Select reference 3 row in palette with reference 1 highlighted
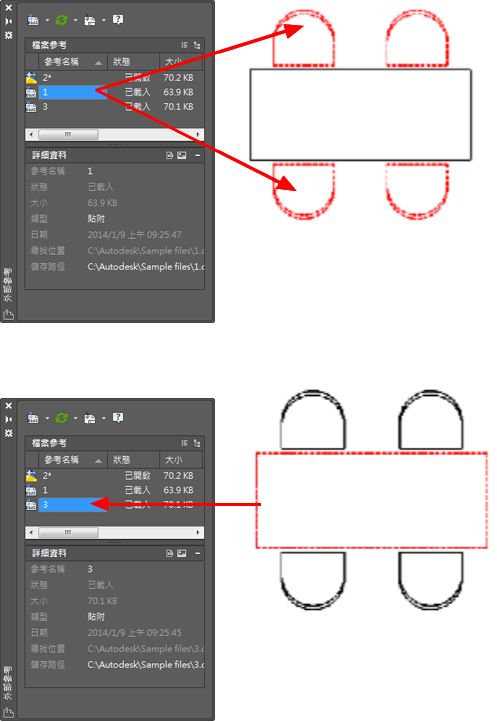The width and height of the screenshot is (497, 722). [115, 107]
